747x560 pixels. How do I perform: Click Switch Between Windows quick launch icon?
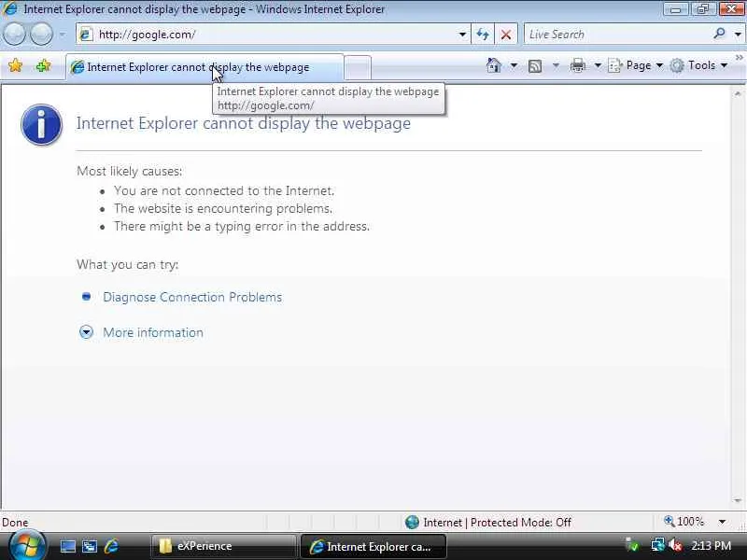pos(90,546)
